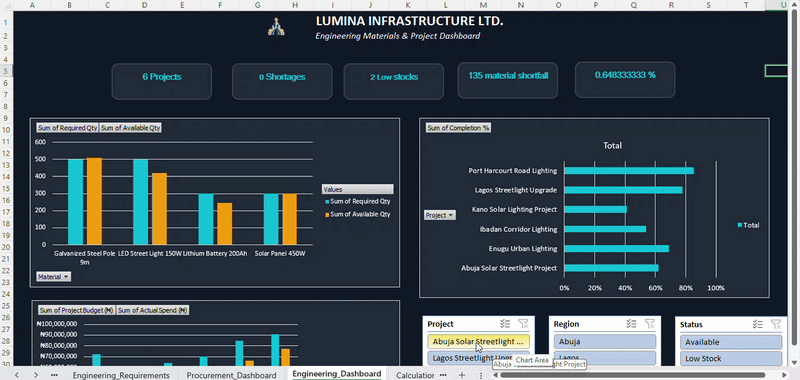Select the Project slicer header label
Viewport: 800px width, 380px height.
(x=440, y=324)
